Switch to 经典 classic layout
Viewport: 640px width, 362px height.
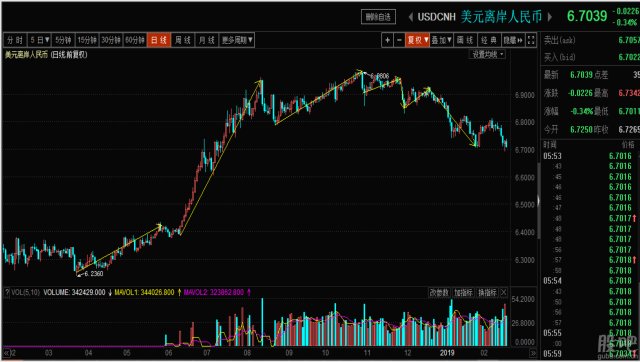[489, 40]
